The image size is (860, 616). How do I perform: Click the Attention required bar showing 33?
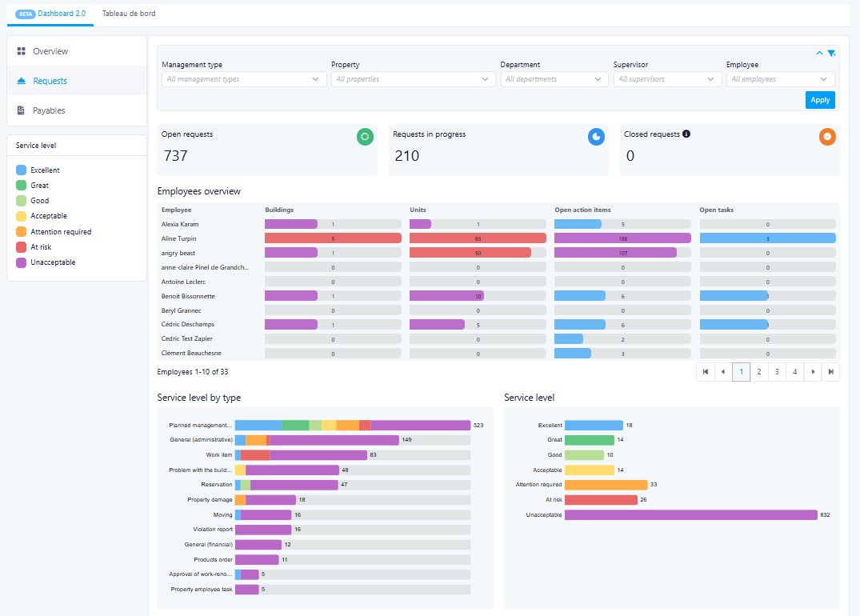coord(606,485)
